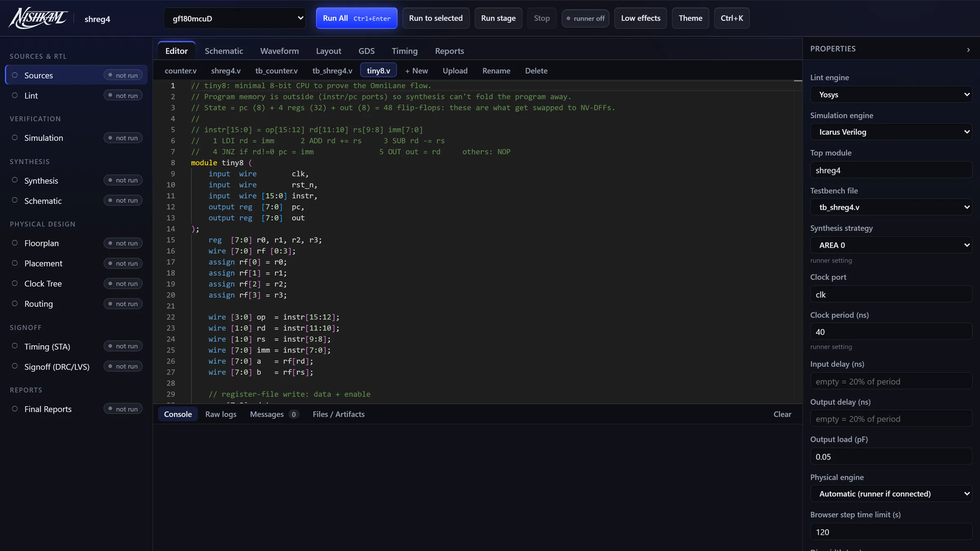The width and height of the screenshot is (980, 551).
Task: Click Upload in the file bar
Action: [x=455, y=71]
